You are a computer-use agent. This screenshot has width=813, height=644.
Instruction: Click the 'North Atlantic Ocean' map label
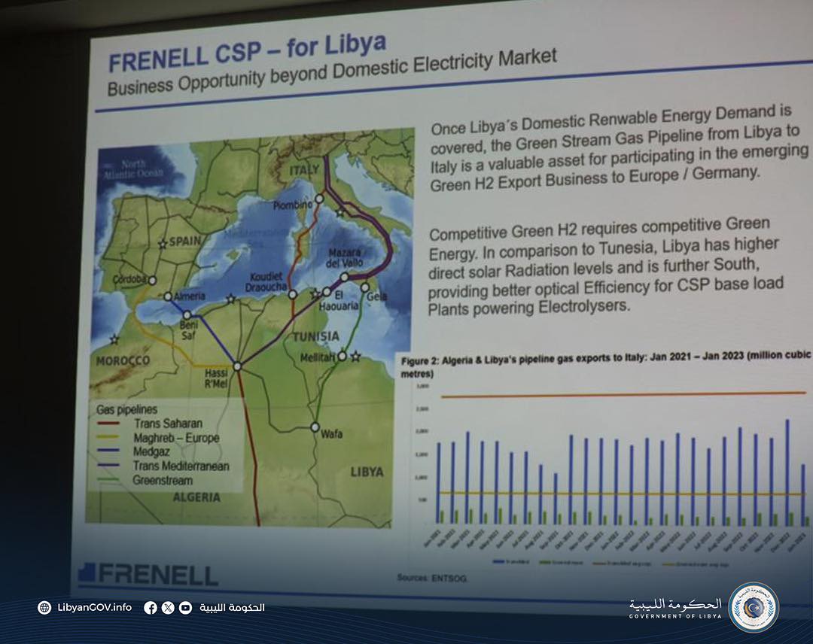(133, 169)
